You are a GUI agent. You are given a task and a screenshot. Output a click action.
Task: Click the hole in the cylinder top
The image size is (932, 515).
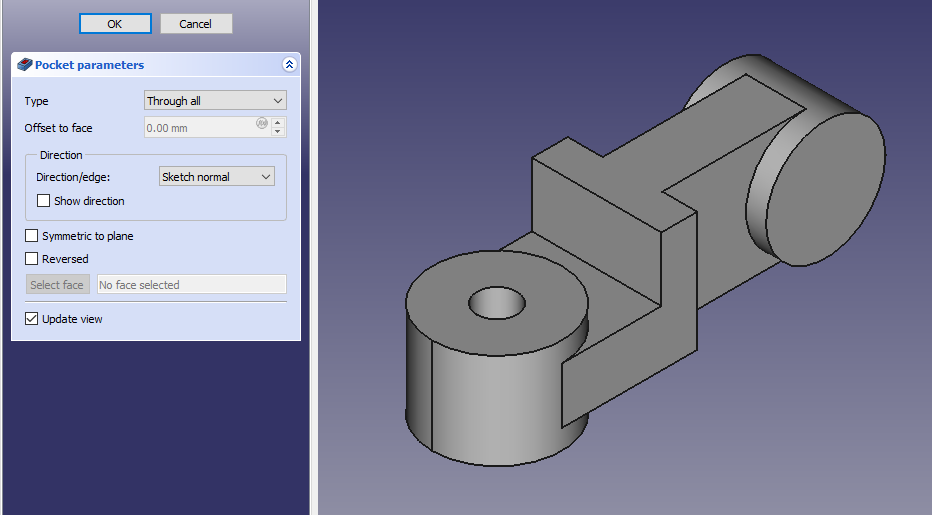(496, 300)
